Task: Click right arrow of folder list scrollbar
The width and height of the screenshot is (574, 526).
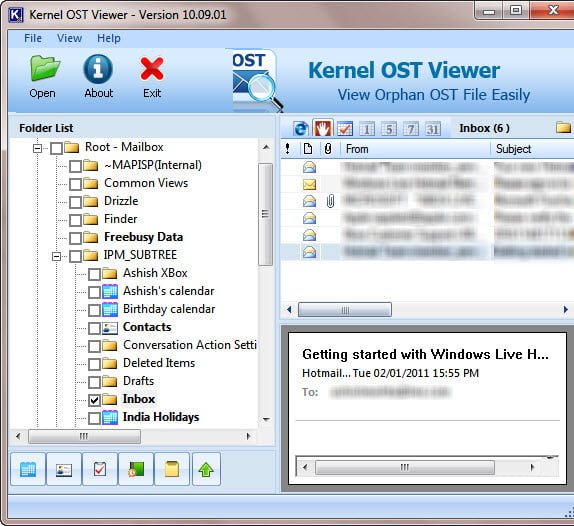Action: point(249,436)
